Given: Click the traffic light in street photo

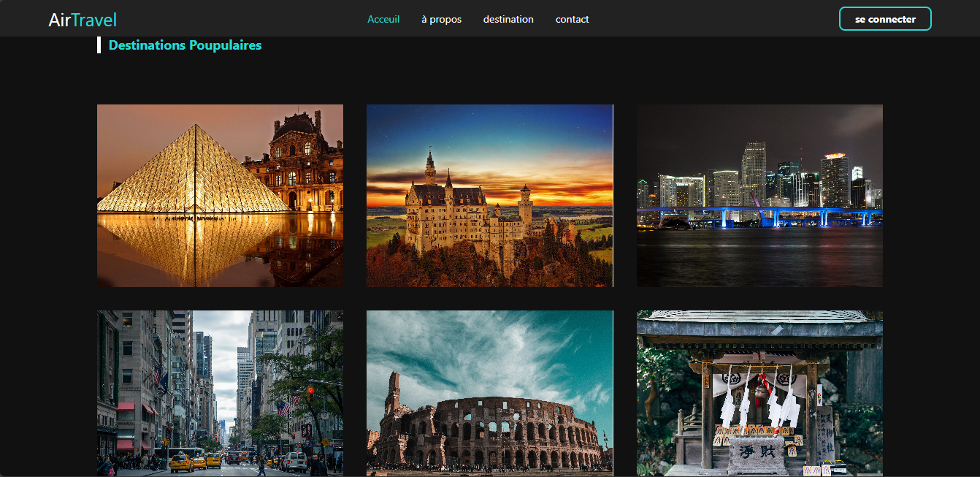Looking at the screenshot, I should point(310,393).
